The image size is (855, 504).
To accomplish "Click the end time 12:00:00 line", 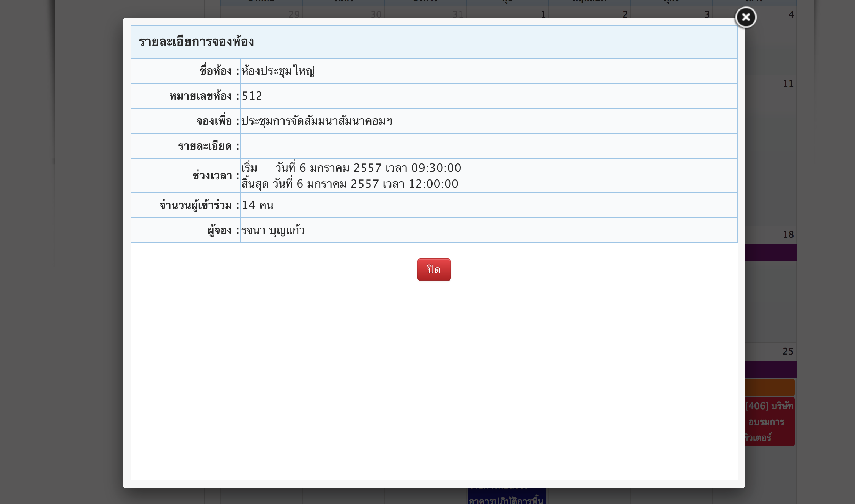I will [350, 184].
